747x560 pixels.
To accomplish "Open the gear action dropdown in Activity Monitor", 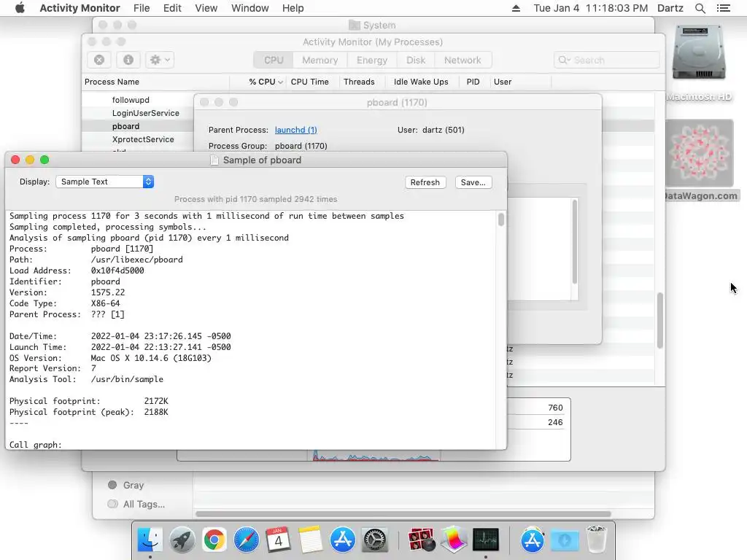I will pyautogui.click(x=160, y=60).
